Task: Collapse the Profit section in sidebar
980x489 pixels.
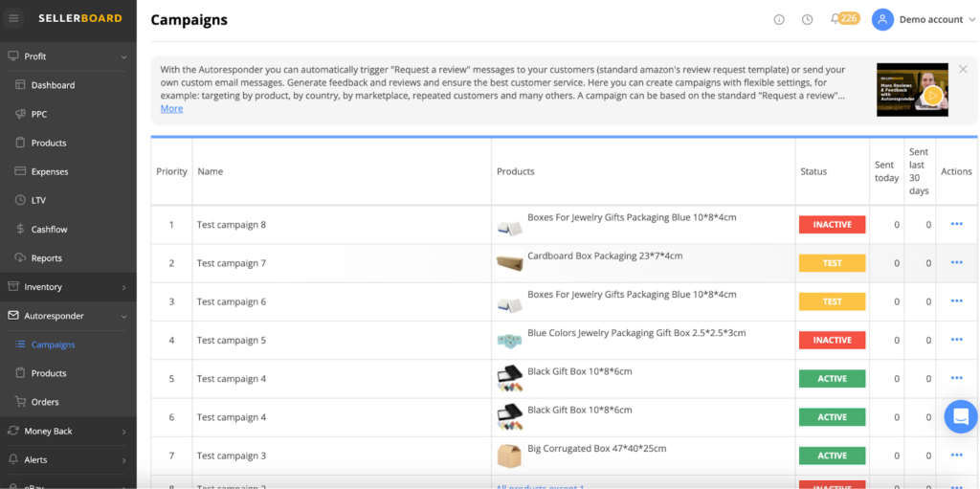Action: point(123,56)
